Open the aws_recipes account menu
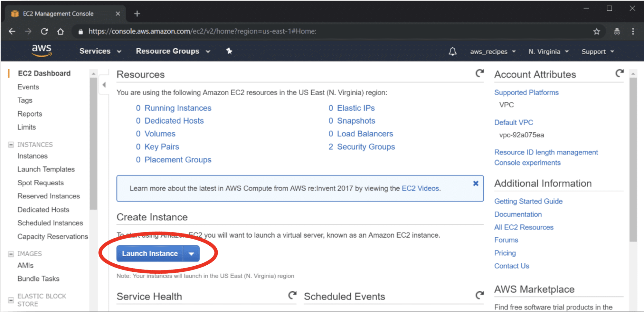644x312 pixels. coord(493,52)
